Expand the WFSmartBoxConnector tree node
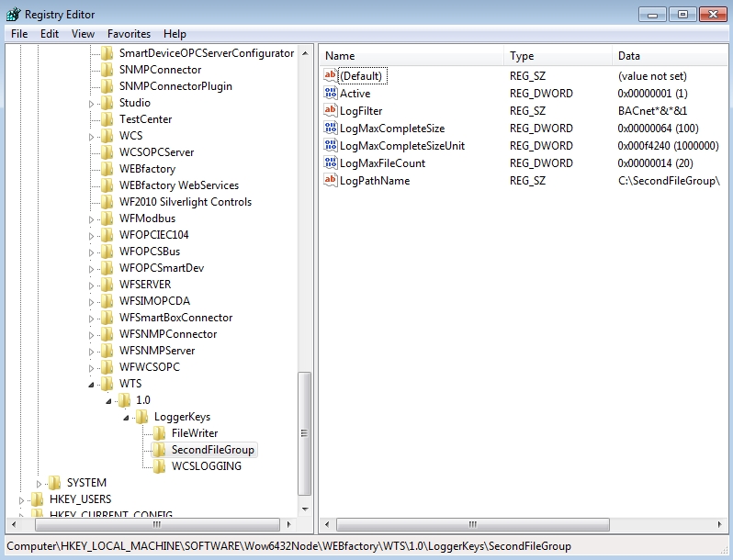The height and width of the screenshot is (560, 733). [x=91, y=319]
